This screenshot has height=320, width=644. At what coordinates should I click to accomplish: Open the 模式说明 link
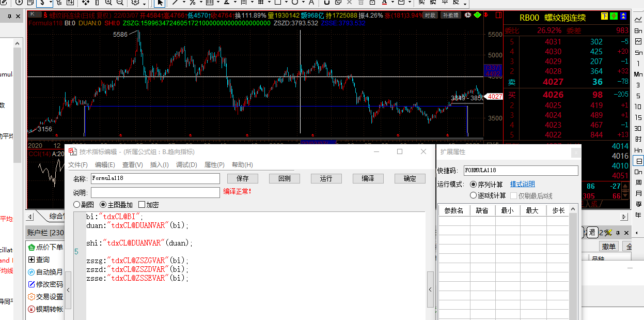pyautogui.click(x=523, y=184)
